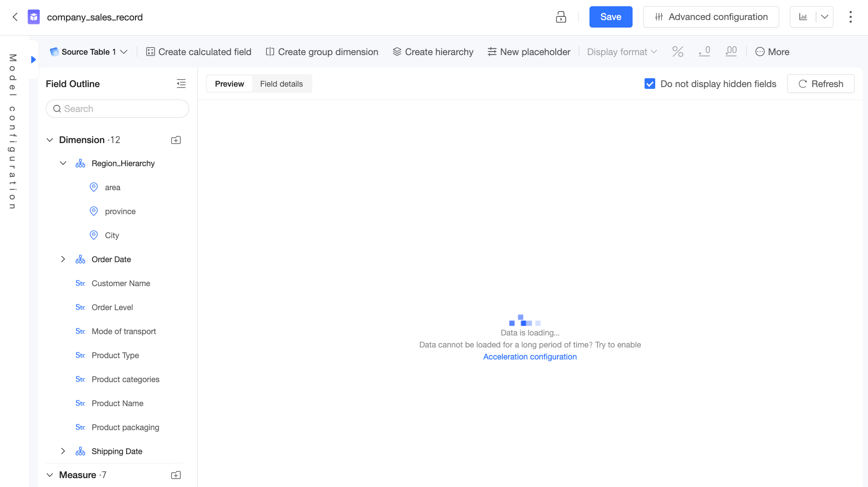The image size is (868, 487).
Task: Click Region_Hierarchy hierarchy icon
Action: coord(80,164)
